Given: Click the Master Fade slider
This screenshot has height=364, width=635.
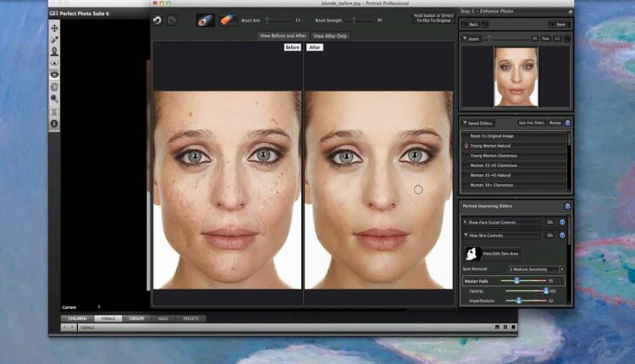Looking at the screenshot, I should pyautogui.click(x=523, y=280).
